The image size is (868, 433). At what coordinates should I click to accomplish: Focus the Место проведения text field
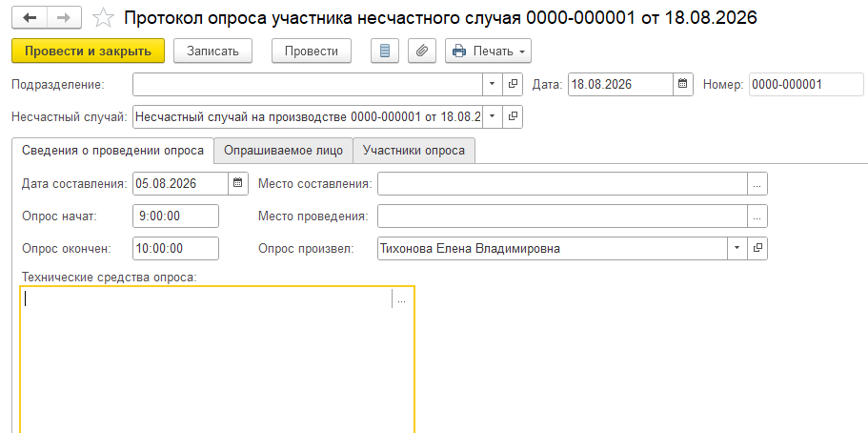coord(562,216)
